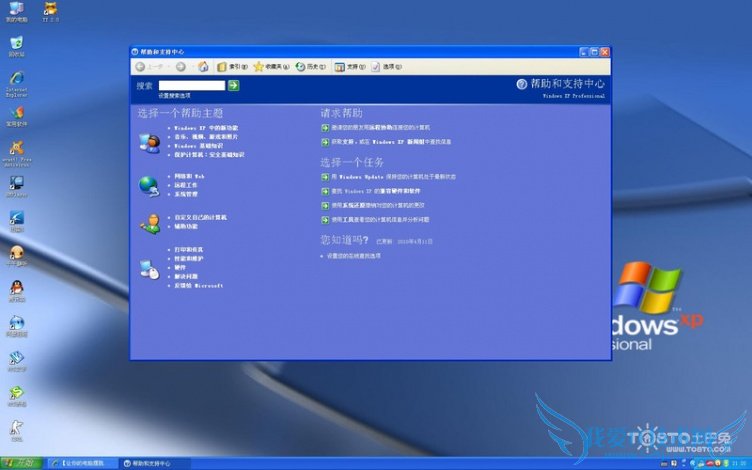Select Counter-Strike soldier desktop icon
This screenshot has width=752, height=470.
(17, 431)
